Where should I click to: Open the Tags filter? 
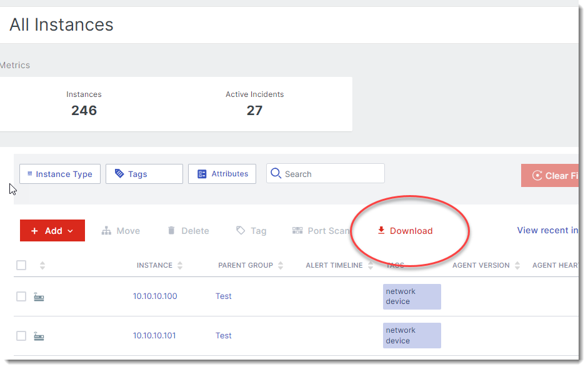[144, 174]
